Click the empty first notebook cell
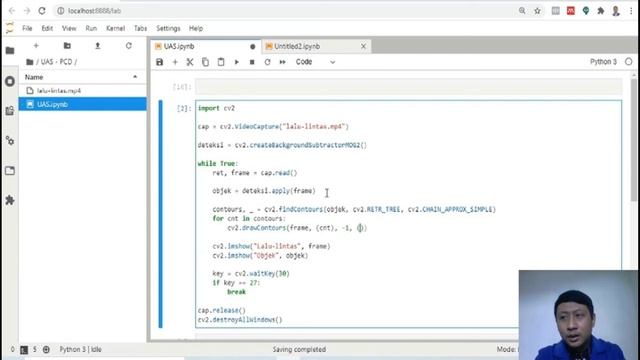The image size is (640, 360). [409, 87]
